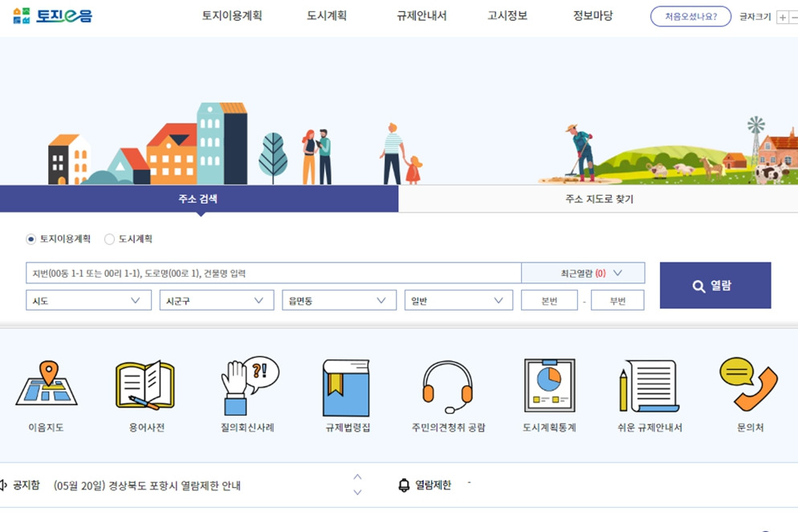798x532 pixels.
Task: Click the 문의처 phone contact icon
Action: point(750,391)
